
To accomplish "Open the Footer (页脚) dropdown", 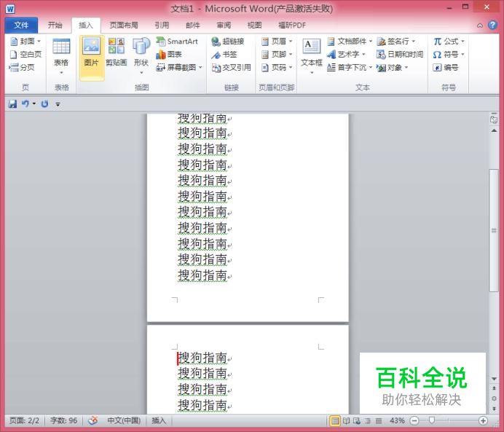I will (x=277, y=55).
